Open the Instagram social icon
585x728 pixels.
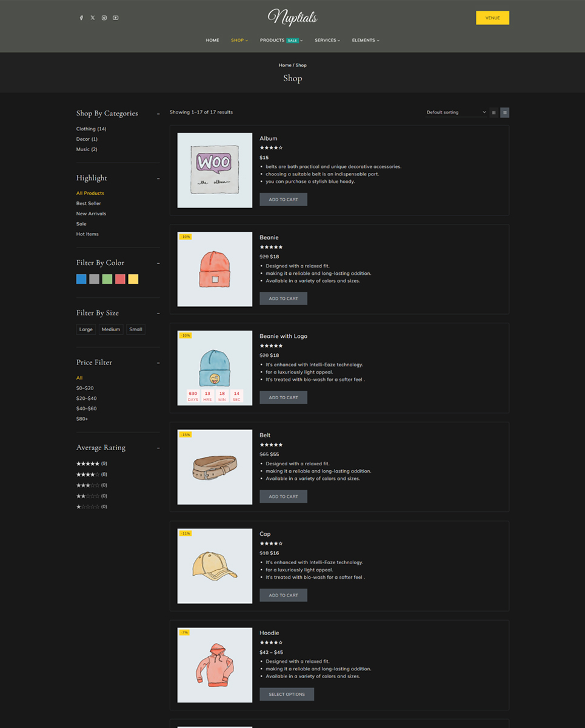click(104, 18)
